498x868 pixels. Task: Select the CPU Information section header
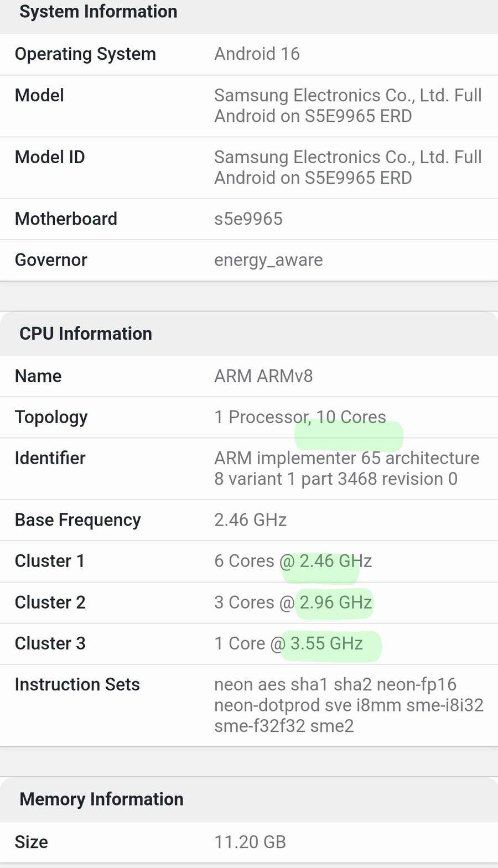point(86,334)
